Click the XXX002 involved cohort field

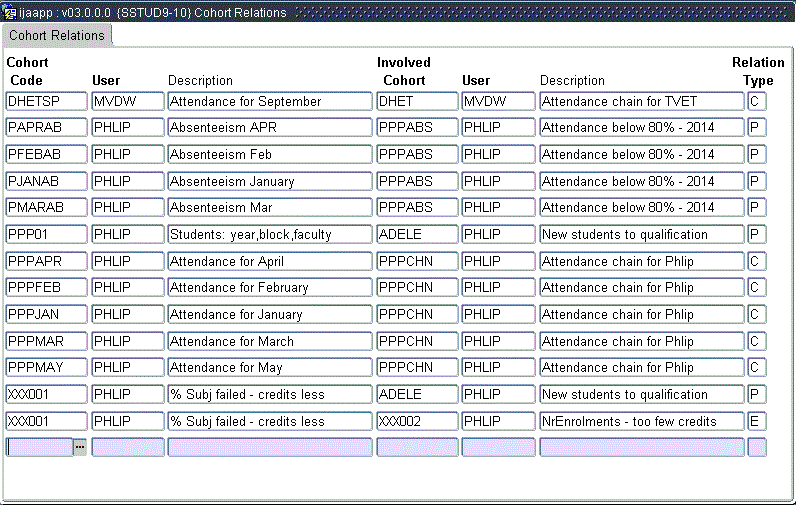[x=417, y=421]
